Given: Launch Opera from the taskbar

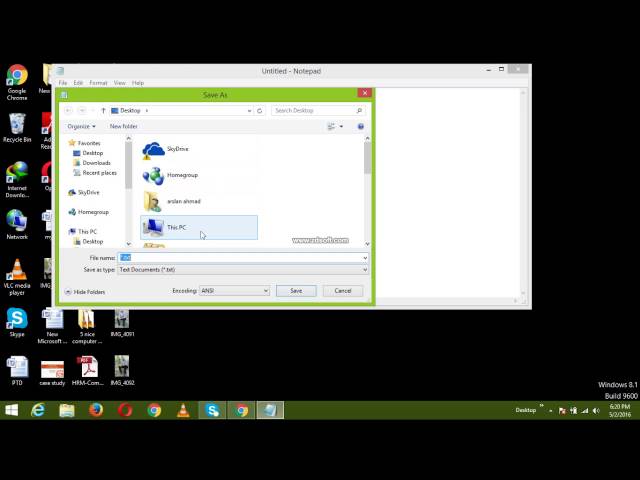Looking at the screenshot, I should [x=125, y=410].
